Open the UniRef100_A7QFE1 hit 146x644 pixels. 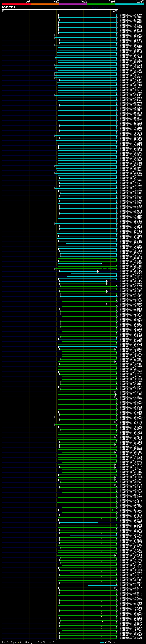pos(131,269)
